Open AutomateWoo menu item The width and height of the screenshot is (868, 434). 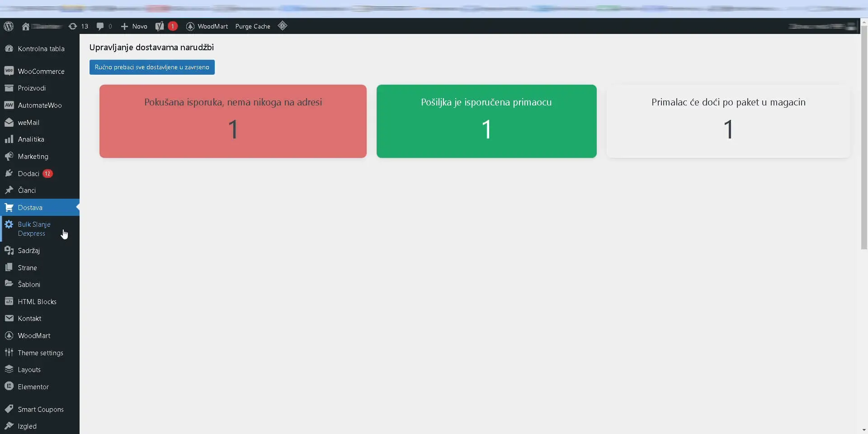(40, 105)
